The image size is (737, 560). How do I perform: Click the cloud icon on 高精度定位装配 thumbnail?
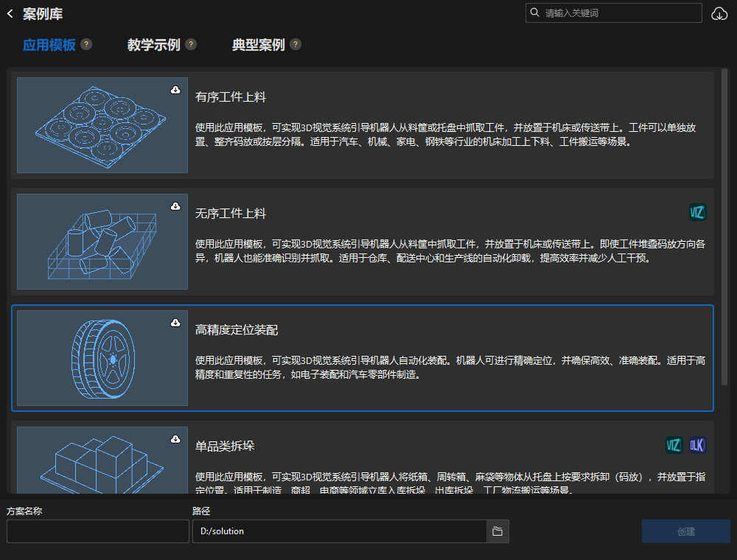175,321
